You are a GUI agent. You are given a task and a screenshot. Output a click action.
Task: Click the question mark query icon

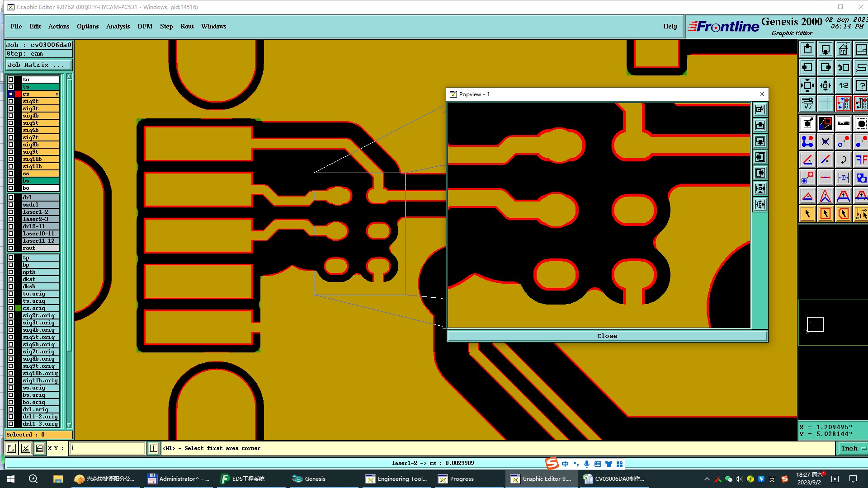tap(861, 85)
